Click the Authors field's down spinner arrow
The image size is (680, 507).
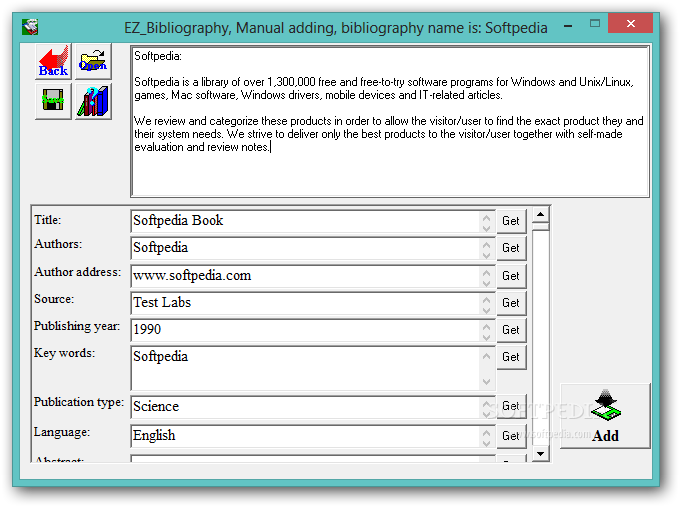[487, 254]
